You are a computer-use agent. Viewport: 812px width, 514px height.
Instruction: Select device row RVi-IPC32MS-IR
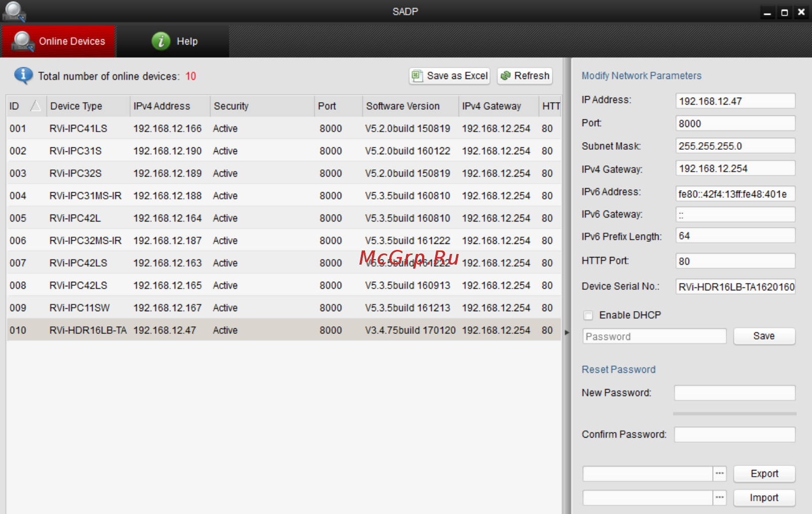pyautogui.click(x=283, y=240)
